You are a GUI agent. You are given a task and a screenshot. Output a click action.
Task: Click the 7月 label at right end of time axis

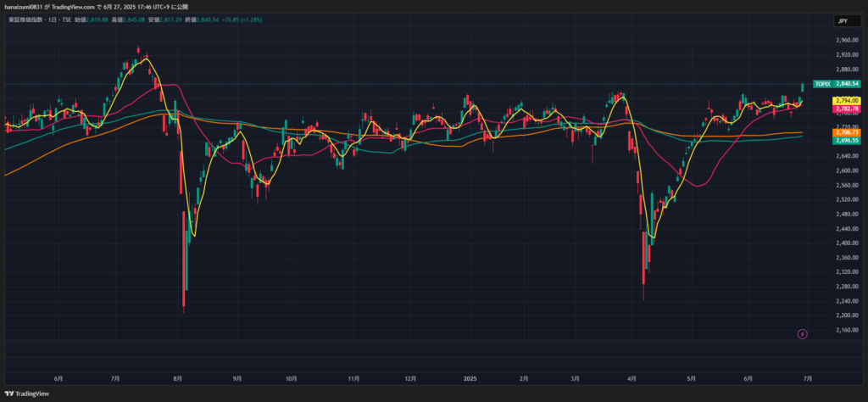coord(808,379)
